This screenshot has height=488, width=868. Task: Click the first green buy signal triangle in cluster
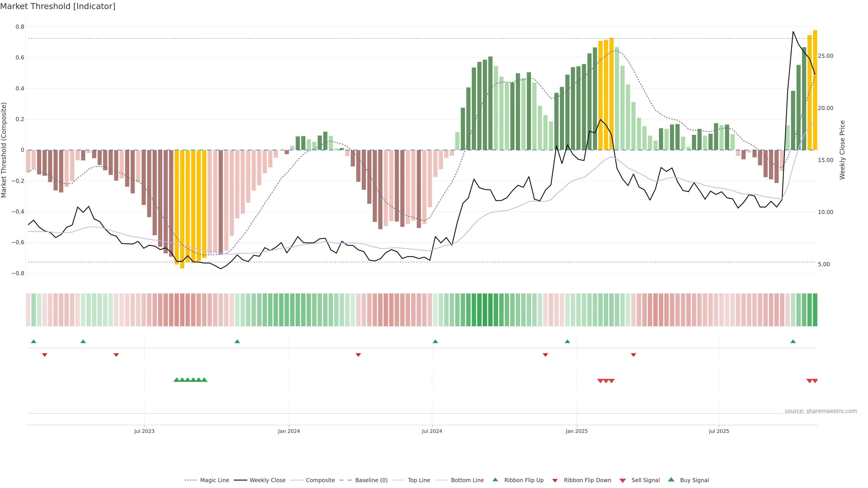point(176,380)
